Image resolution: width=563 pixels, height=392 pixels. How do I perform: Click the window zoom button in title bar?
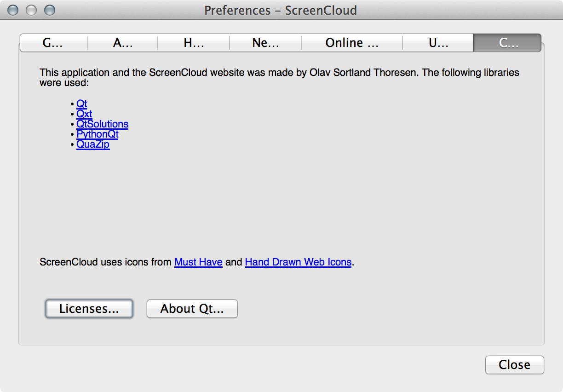[x=49, y=10]
